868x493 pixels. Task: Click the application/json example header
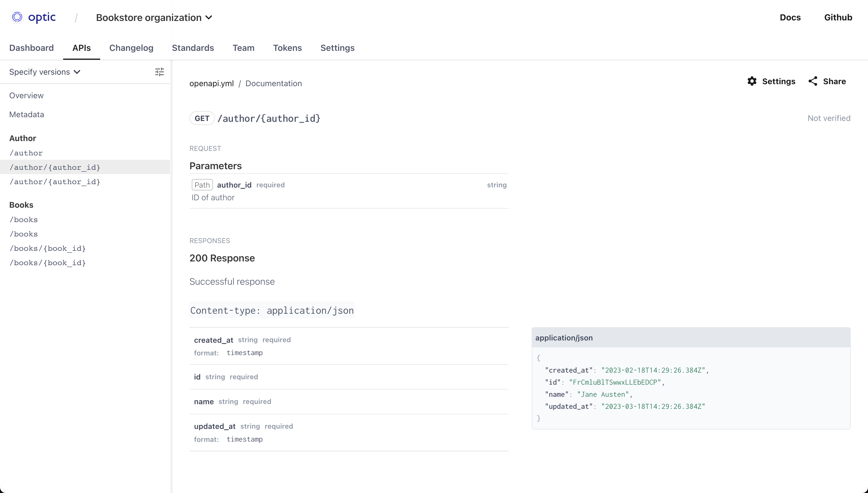[x=691, y=338]
